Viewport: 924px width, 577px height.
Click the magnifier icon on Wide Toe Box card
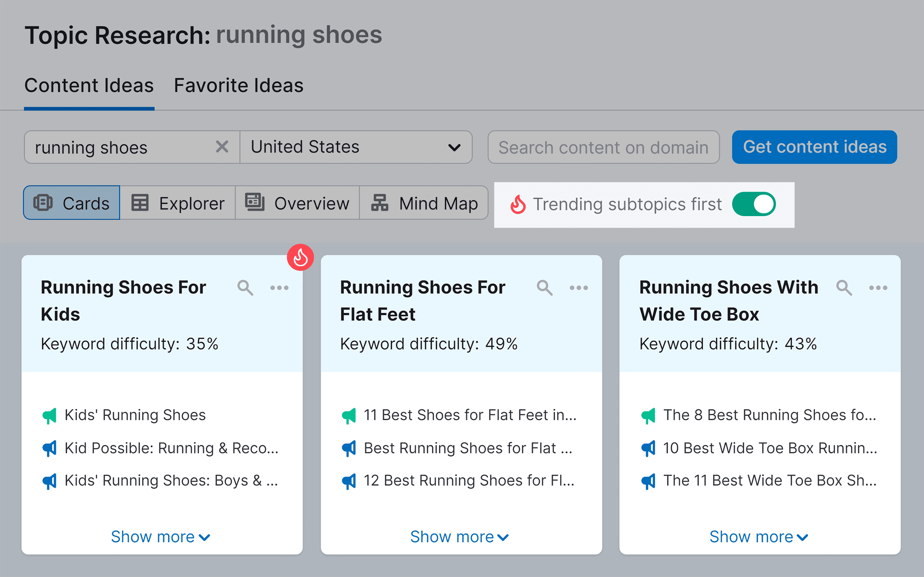(843, 288)
